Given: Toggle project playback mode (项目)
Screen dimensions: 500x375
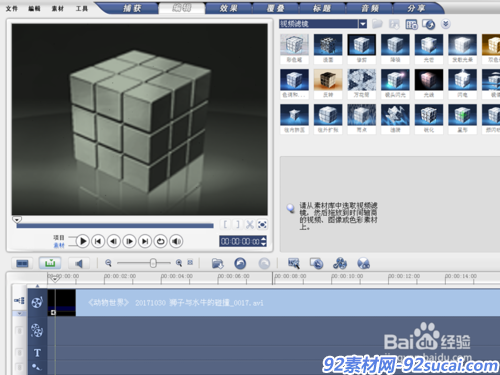Looking at the screenshot, I should point(59,237).
